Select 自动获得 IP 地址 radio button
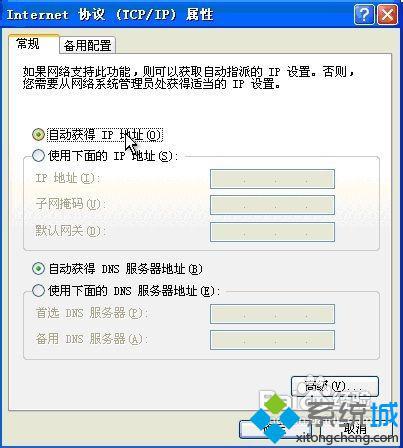This screenshot has width=403, height=448. point(38,135)
